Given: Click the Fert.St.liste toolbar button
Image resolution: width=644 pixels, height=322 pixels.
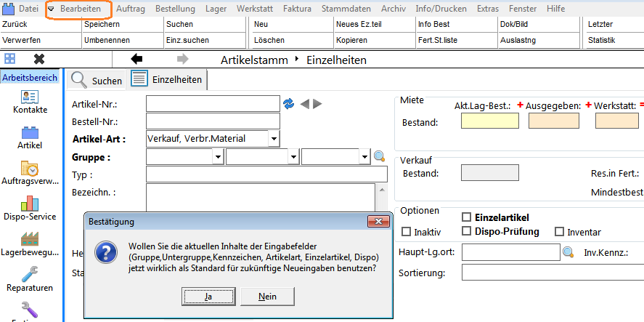Looking at the screenshot, I should [457, 40].
